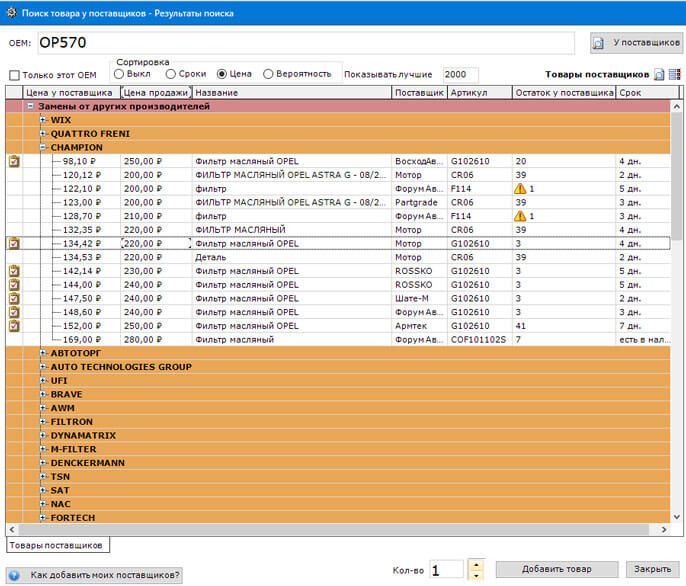Screen dimensions: 686x586
Task: Click the clipboard icon on the 152,00 ₽ row
Action: tap(14, 326)
